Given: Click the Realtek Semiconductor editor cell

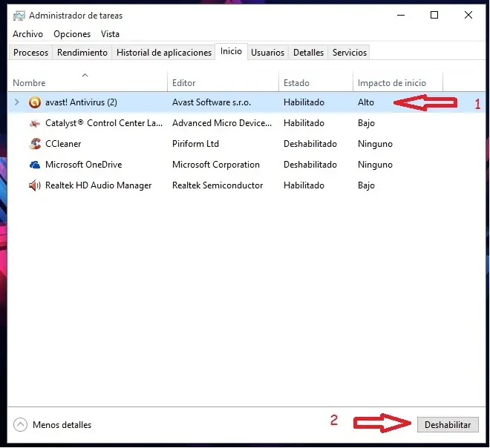Looking at the screenshot, I should [x=218, y=185].
